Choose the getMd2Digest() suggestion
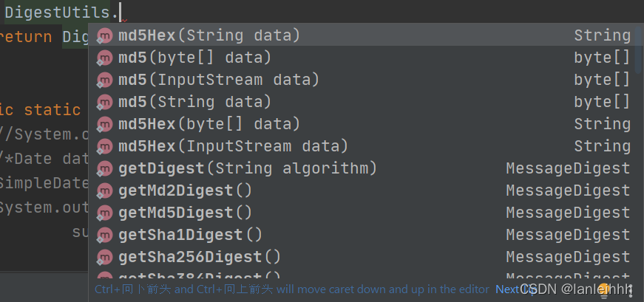The width and height of the screenshot is (644, 302). click(x=186, y=191)
